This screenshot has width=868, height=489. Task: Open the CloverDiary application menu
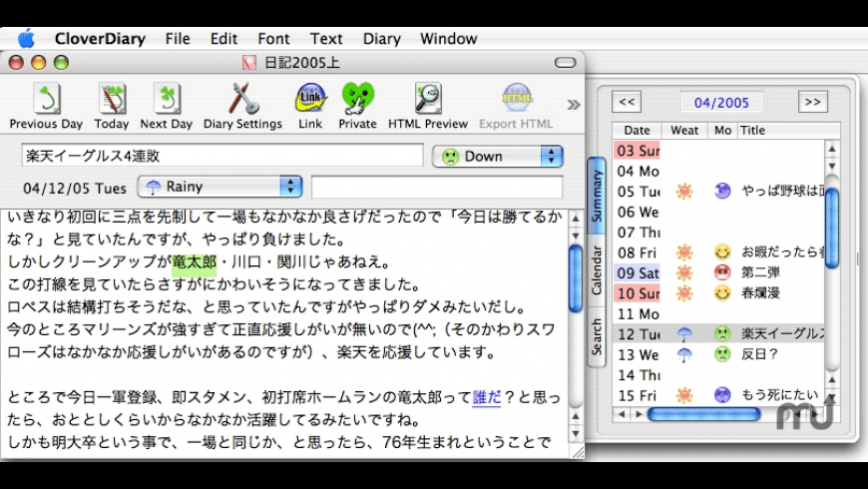[x=100, y=39]
